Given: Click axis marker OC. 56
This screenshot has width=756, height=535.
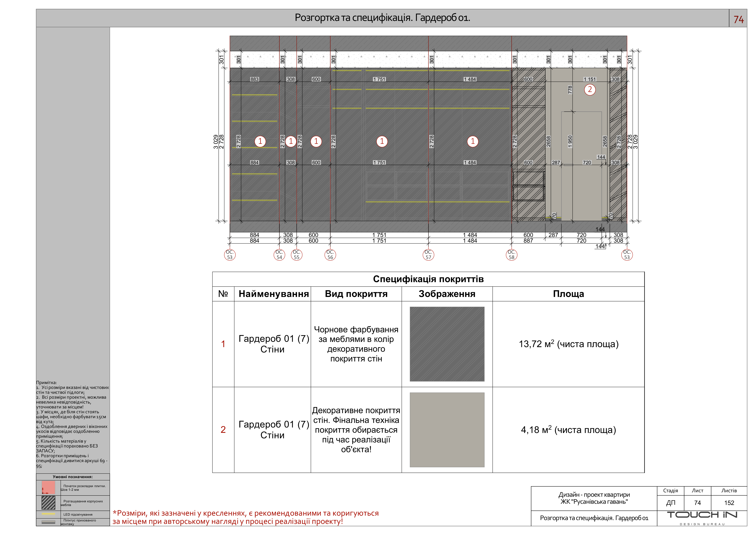Looking at the screenshot, I should (x=330, y=255).
